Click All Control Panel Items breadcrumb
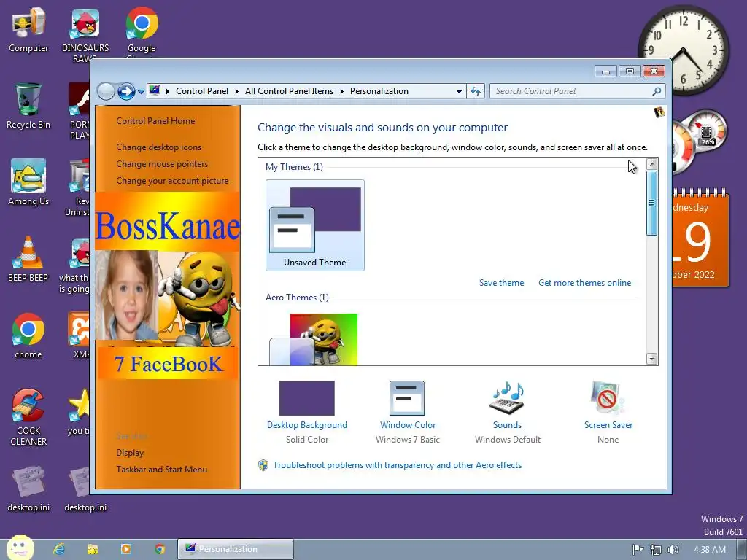Screen dimensions: 747x560 tap(289, 91)
